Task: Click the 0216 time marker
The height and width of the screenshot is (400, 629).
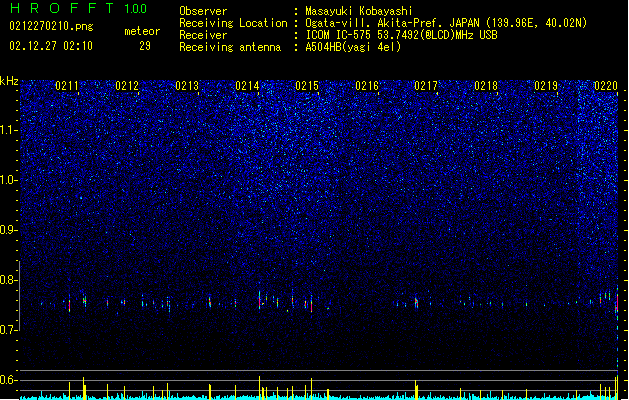Action: click(x=367, y=86)
